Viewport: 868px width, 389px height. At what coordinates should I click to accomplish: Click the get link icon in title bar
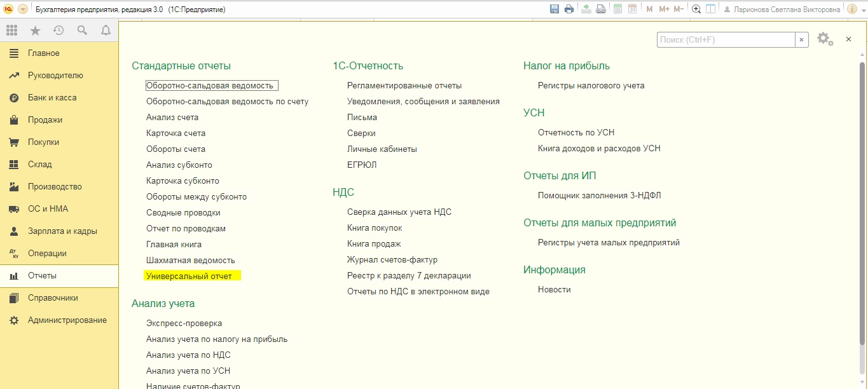(586, 9)
